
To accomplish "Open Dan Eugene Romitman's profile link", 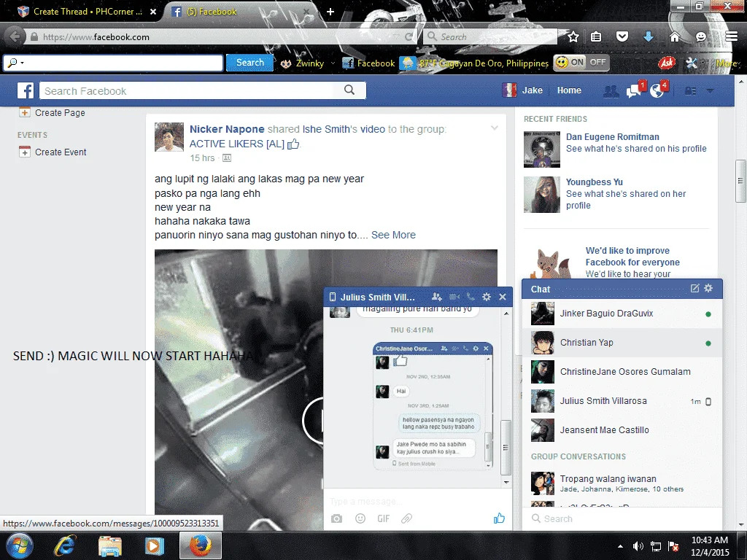I will [x=612, y=136].
